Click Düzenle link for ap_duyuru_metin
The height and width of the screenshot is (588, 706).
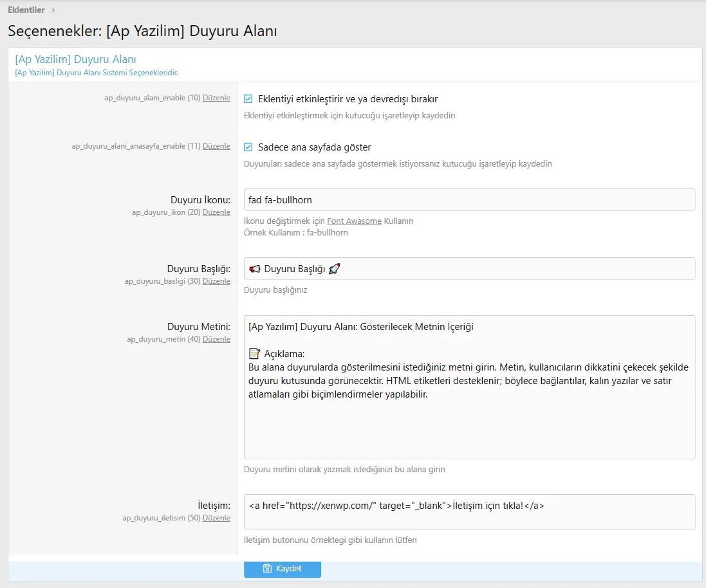(216, 339)
